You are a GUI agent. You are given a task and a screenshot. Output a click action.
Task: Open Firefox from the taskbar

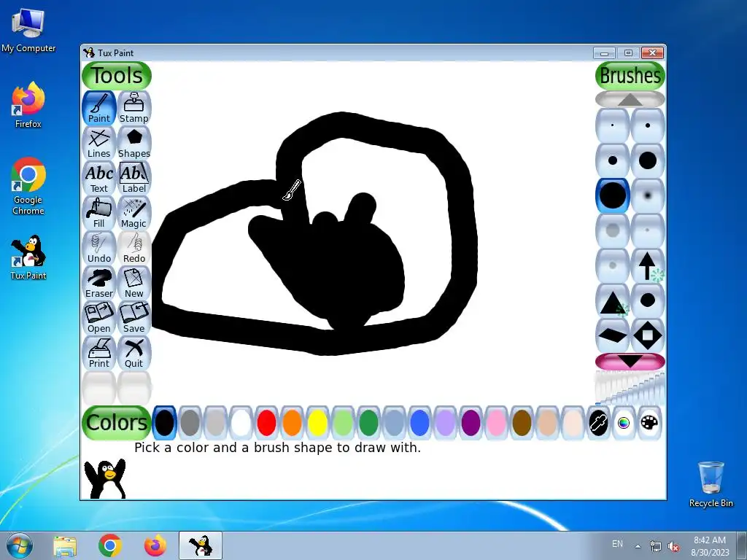tap(155, 545)
